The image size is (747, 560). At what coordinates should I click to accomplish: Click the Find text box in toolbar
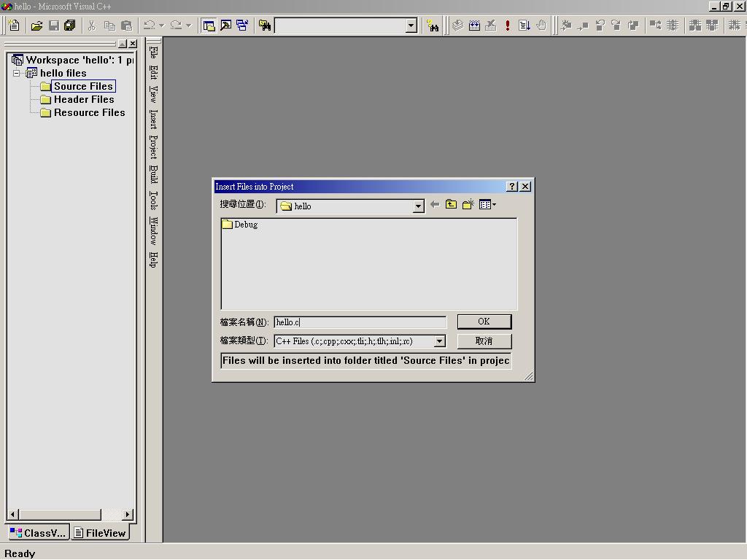pyautogui.click(x=341, y=26)
